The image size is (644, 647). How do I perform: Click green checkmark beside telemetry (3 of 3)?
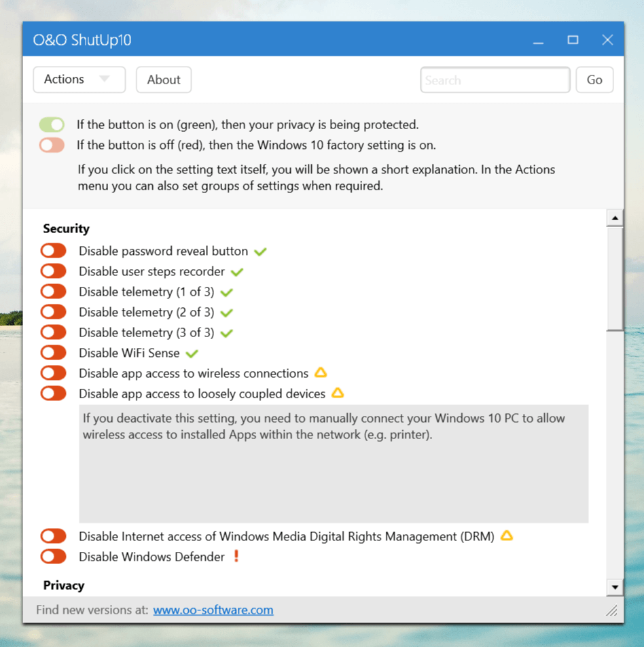click(226, 333)
